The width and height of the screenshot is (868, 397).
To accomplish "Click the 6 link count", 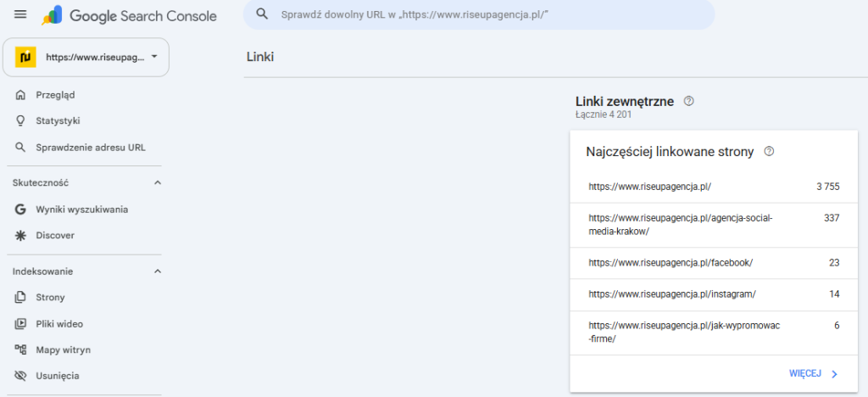I will tap(837, 326).
